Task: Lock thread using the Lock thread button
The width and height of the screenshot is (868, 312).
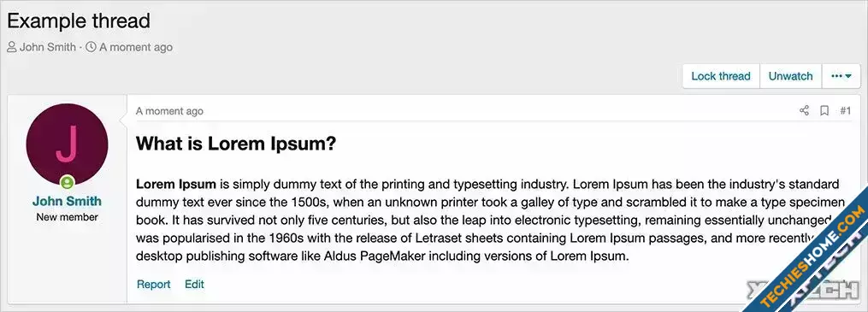Action: [721, 76]
